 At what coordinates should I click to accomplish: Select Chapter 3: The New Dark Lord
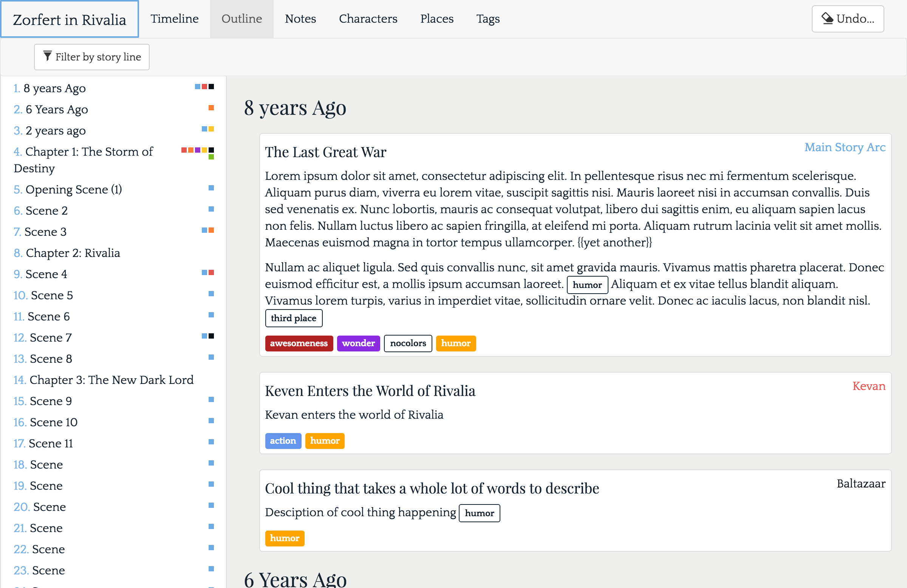pos(111,380)
